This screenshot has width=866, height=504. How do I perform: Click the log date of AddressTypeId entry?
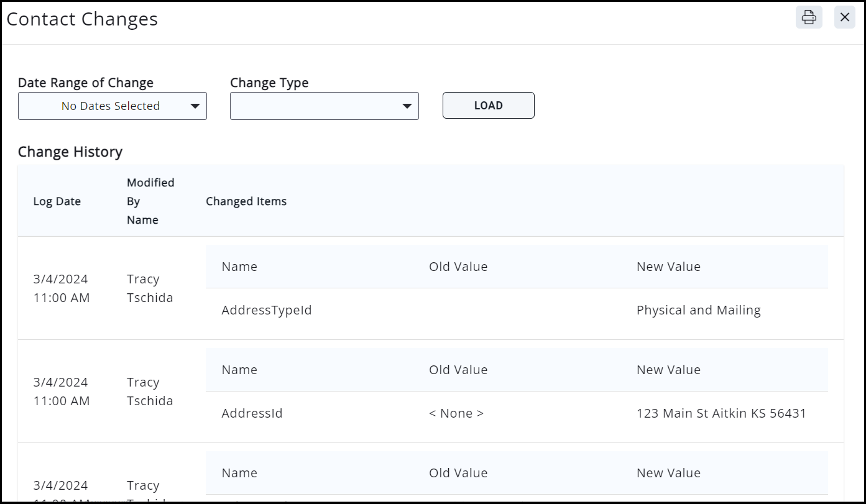point(61,288)
